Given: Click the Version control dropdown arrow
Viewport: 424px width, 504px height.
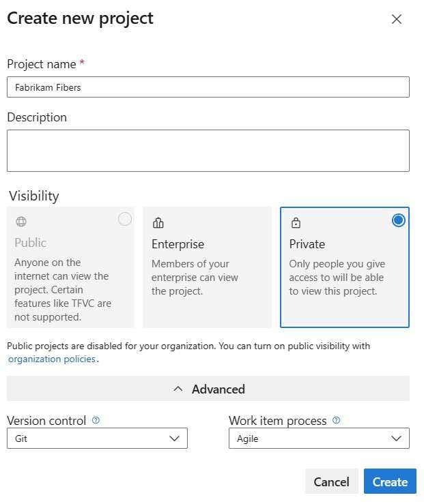Looking at the screenshot, I should point(174,439).
